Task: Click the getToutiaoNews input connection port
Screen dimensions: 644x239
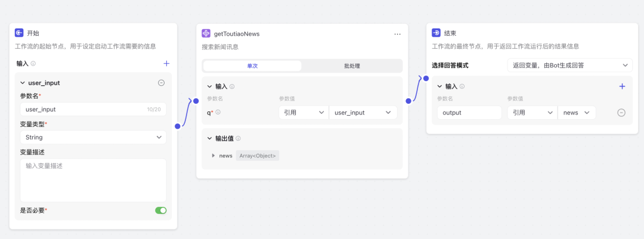Action: (196, 101)
